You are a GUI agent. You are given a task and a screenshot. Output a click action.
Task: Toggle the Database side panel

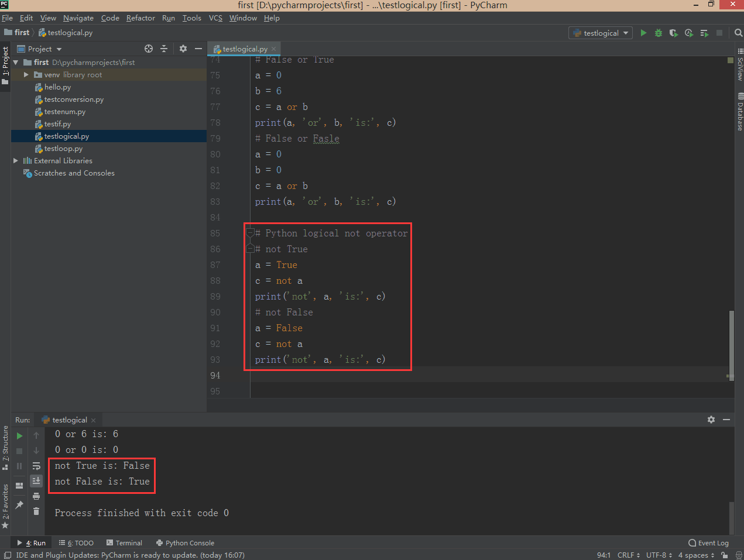pos(740,111)
